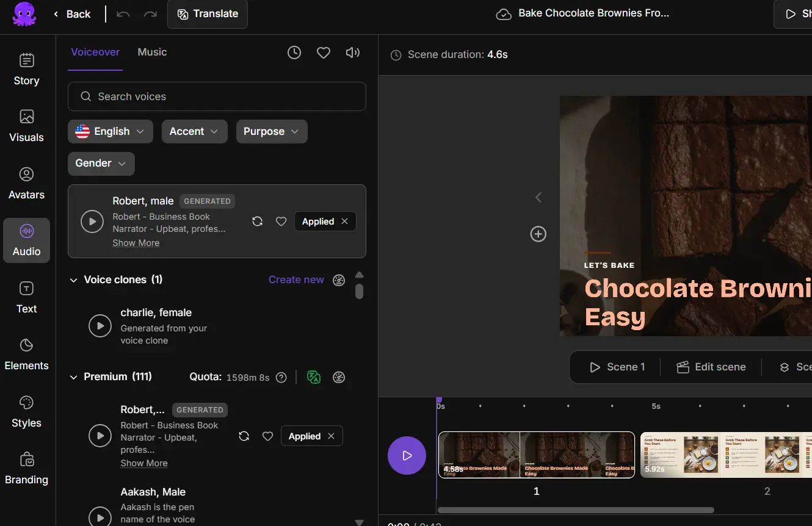Switch to the Music tab
Viewport: 812px width, 526px height.
pyautogui.click(x=152, y=52)
